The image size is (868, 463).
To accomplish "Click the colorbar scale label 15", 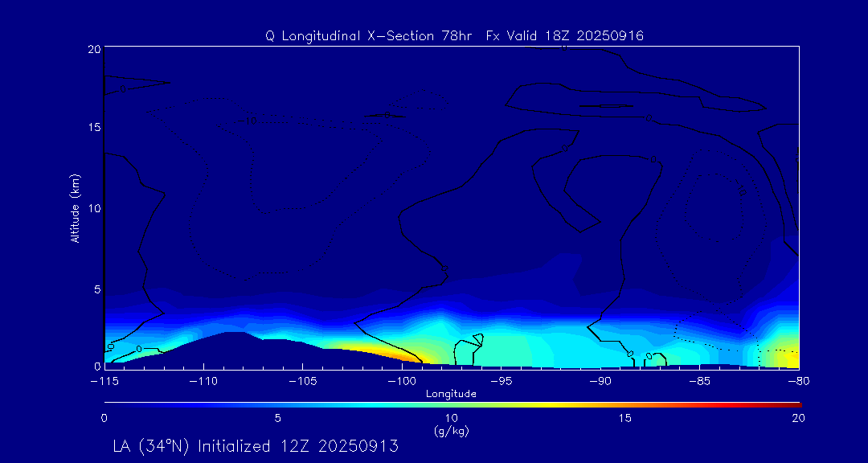I will click(625, 418).
